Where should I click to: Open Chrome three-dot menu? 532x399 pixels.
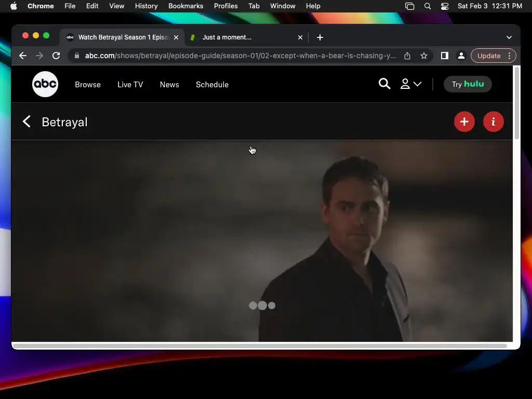point(509,56)
